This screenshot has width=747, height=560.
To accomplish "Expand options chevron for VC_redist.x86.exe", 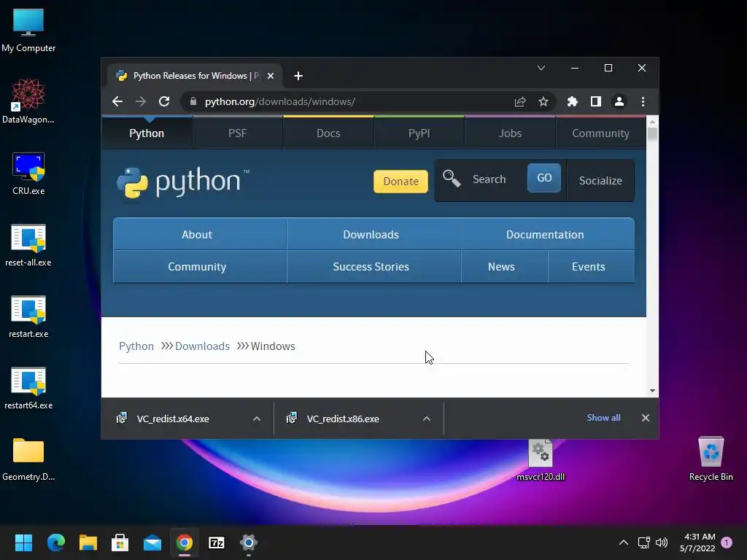I will pyautogui.click(x=426, y=419).
